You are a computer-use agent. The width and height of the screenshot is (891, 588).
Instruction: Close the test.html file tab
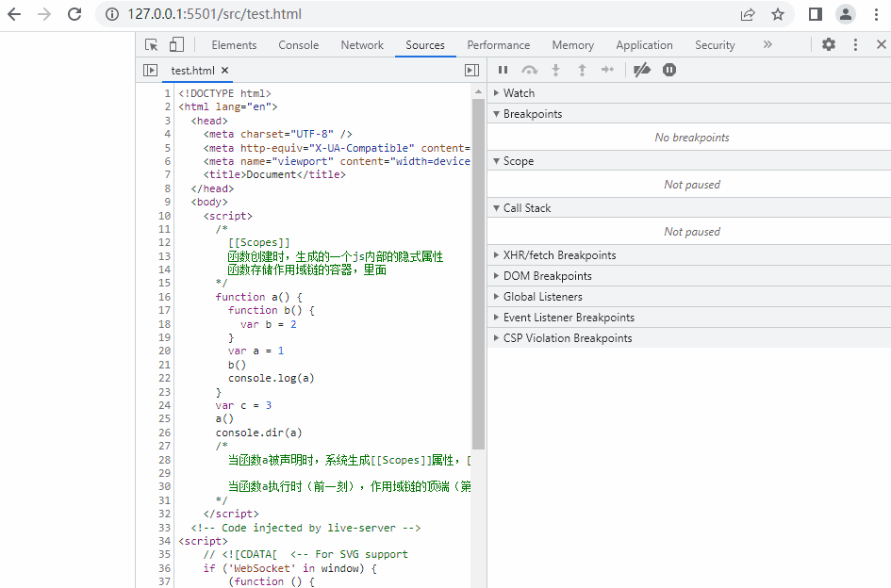coord(225,71)
